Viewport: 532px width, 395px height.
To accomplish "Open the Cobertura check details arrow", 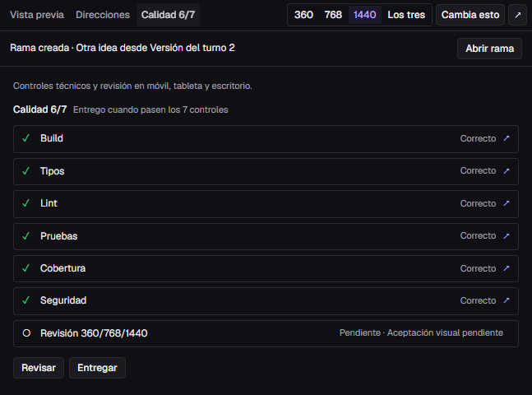I will [x=507, y=268].
